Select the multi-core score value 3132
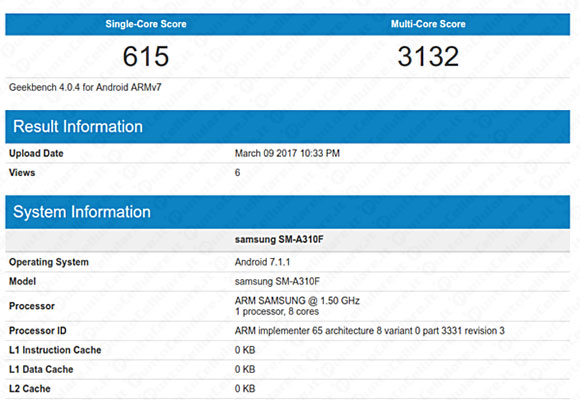Image resolution: width=580 pixels, height=400 pixels. click(428, 57)
